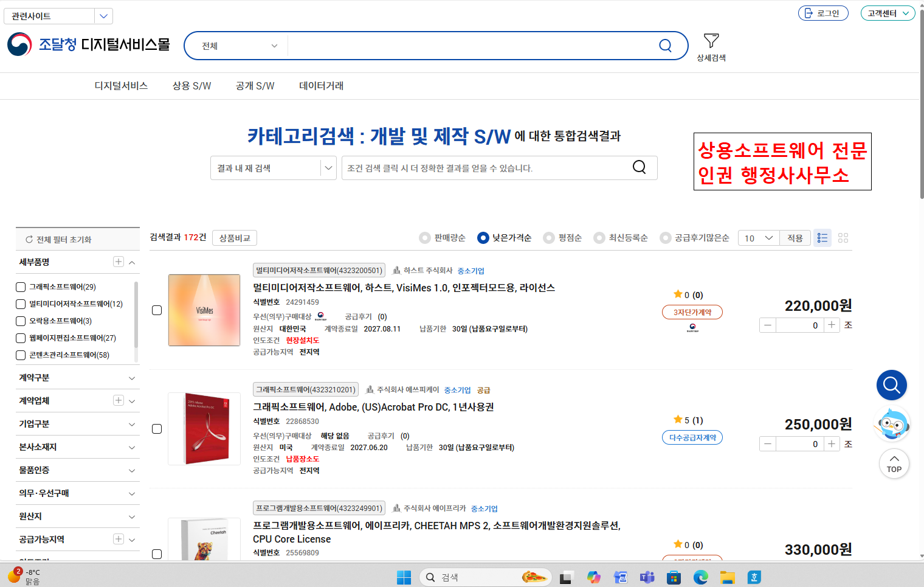
Task: Open the 상세검색 filter icon
Action: pyautogui.click(x=711, y=41)
